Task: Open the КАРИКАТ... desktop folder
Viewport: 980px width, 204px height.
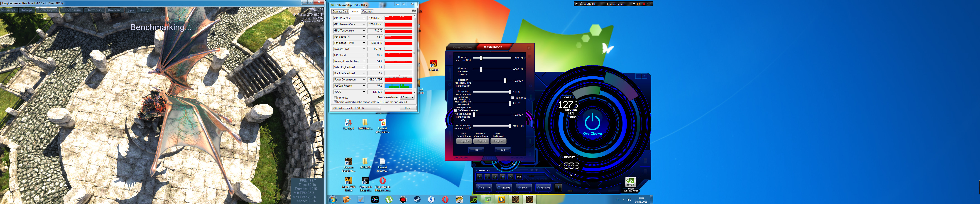Action: [x=365, y=124]
